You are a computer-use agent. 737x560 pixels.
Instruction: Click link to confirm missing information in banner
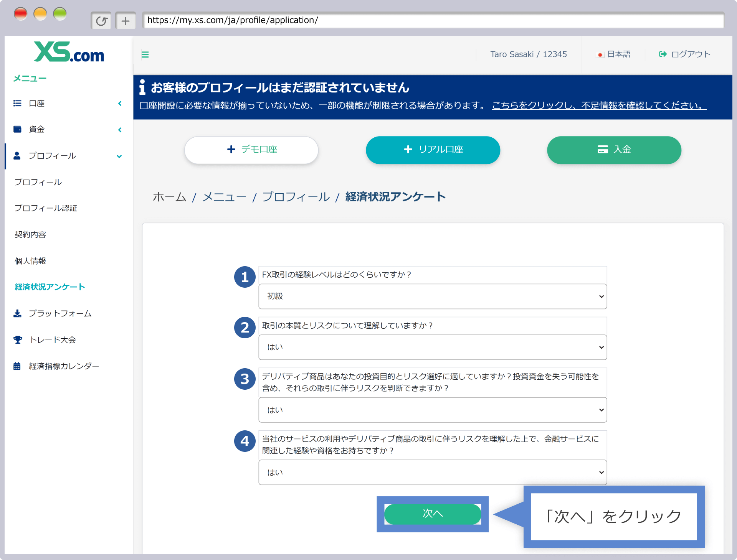(599, 105)
